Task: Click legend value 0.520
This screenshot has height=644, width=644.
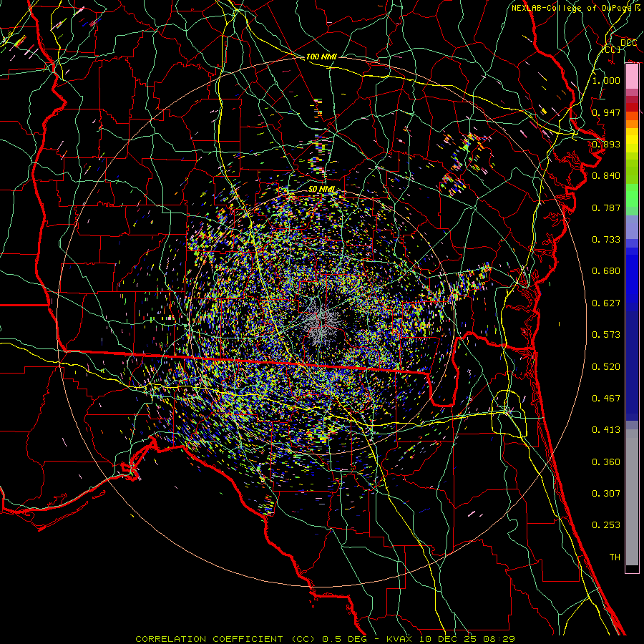Action: click(606, 367)
